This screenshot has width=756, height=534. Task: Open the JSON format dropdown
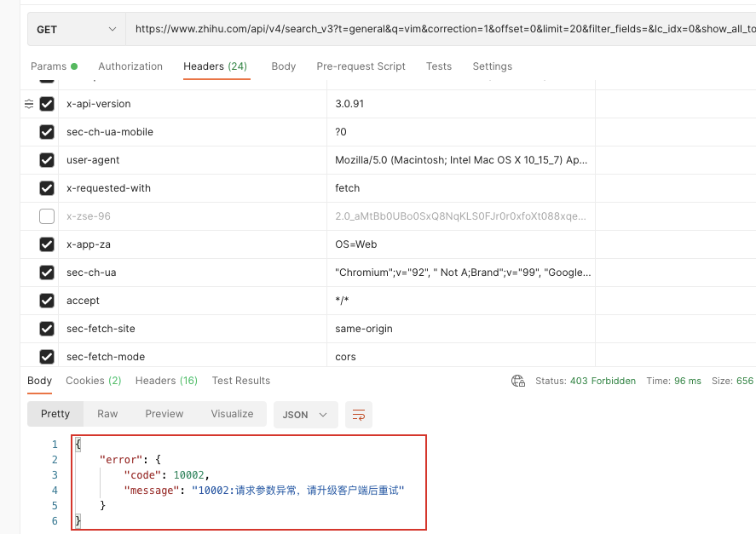[306, 415]
